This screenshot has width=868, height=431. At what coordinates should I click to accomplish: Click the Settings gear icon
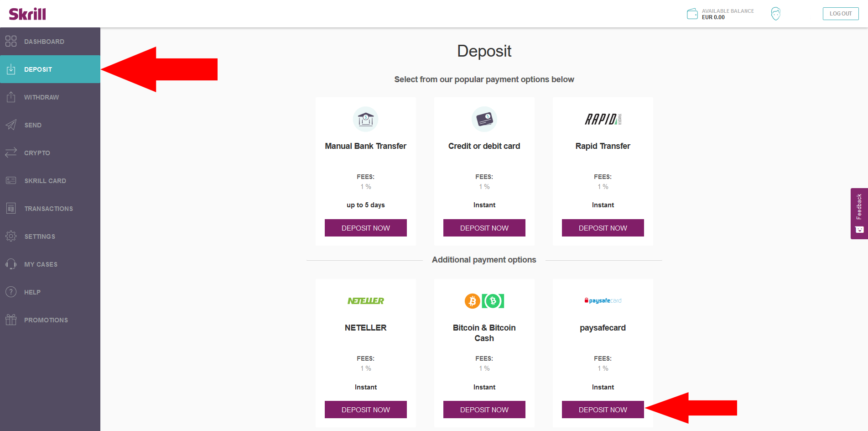(11, 236)
